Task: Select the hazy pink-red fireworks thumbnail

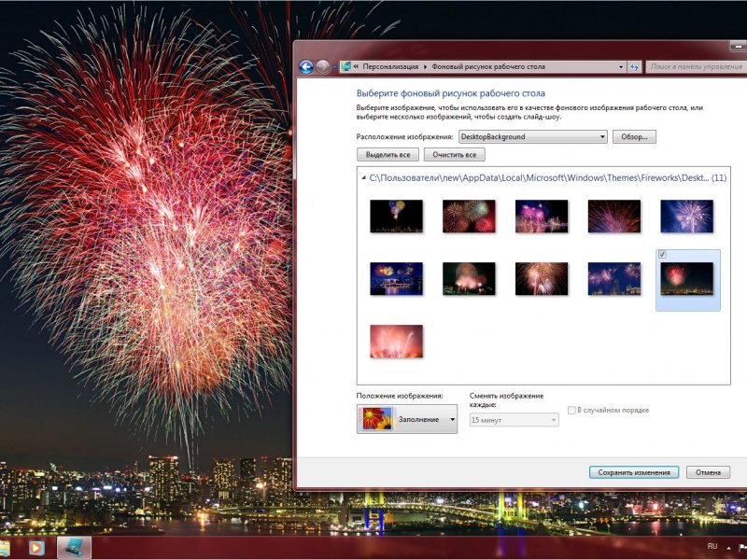Action: pos(396,341)
